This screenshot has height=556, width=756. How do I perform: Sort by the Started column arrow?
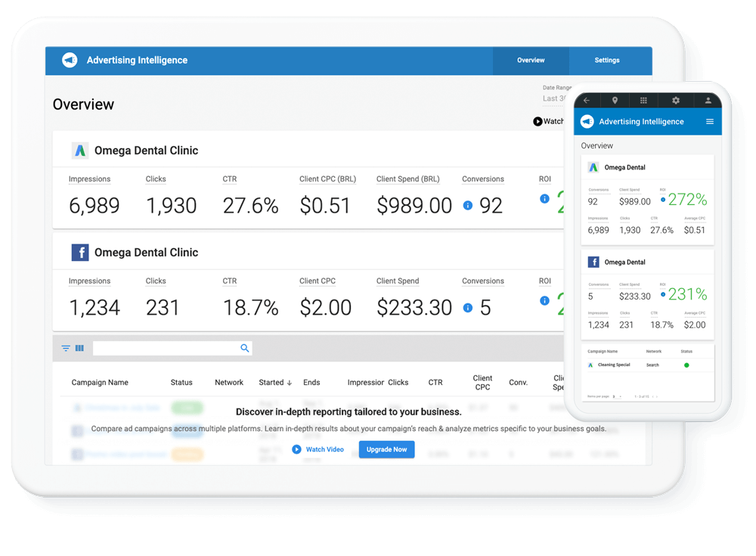tap(290, 383)
